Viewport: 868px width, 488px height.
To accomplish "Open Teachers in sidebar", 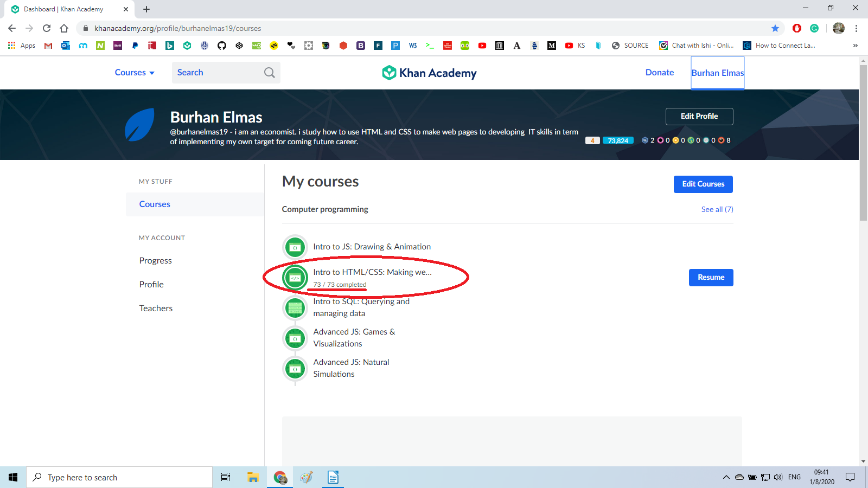I will point(156,309).
